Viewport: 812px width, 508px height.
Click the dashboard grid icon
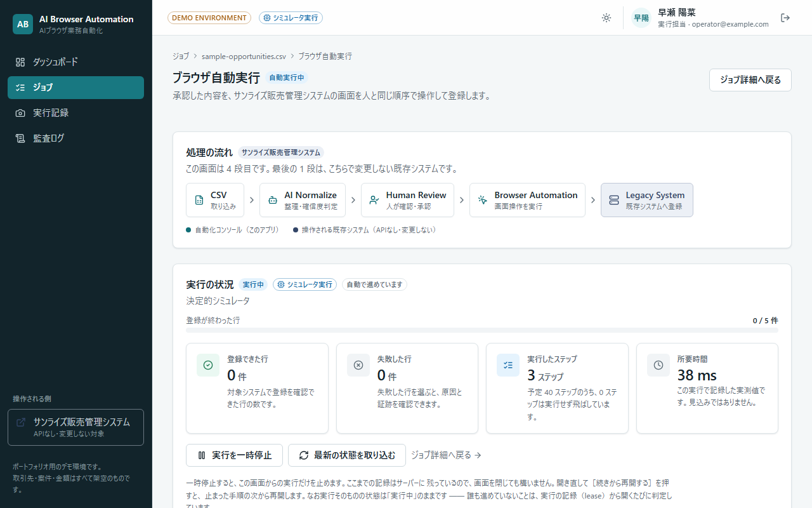pyautogui.click(x=20, y=62)
